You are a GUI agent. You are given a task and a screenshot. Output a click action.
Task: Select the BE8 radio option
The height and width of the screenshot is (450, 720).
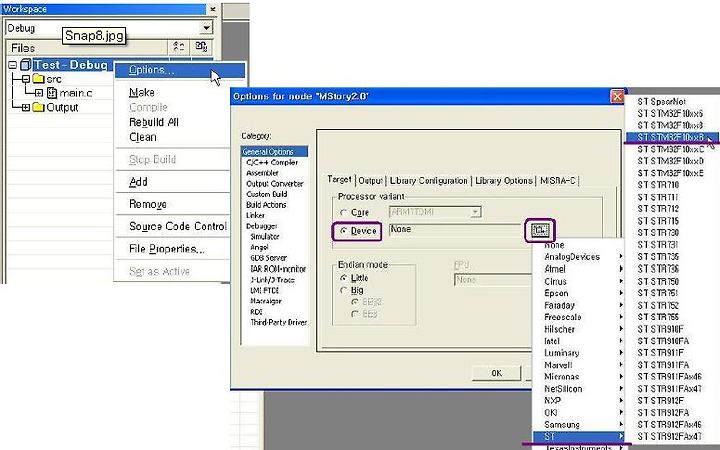coord(354,314)
